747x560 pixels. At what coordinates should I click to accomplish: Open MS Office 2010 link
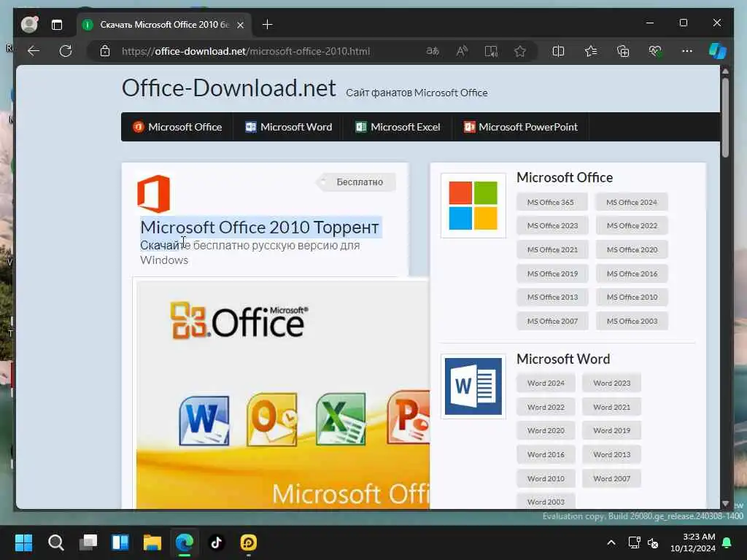tap(632, 297)
